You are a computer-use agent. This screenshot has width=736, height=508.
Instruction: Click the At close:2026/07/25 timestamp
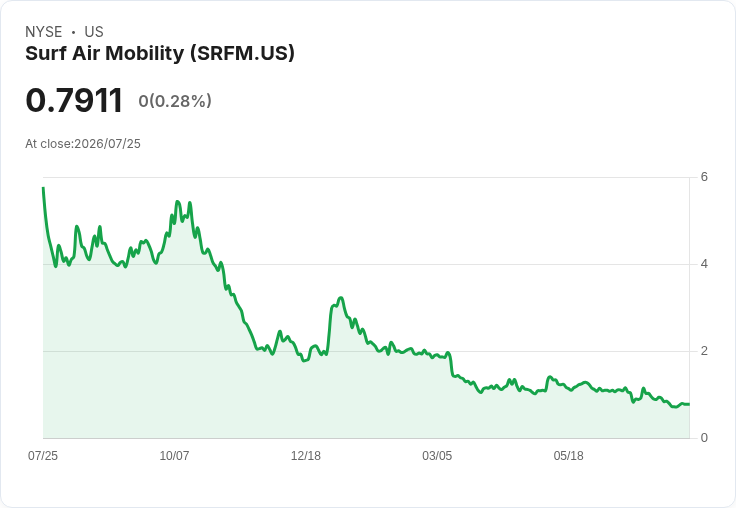click(83, 144)
